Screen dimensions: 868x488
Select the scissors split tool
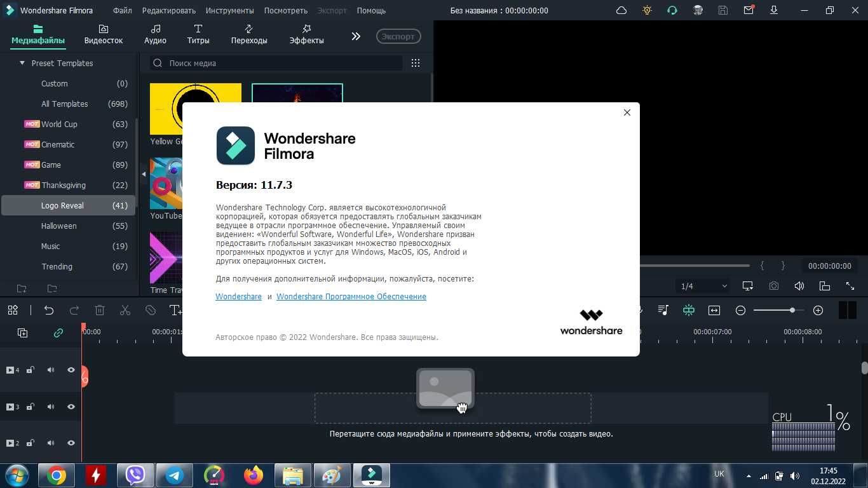tap(125, 310)
